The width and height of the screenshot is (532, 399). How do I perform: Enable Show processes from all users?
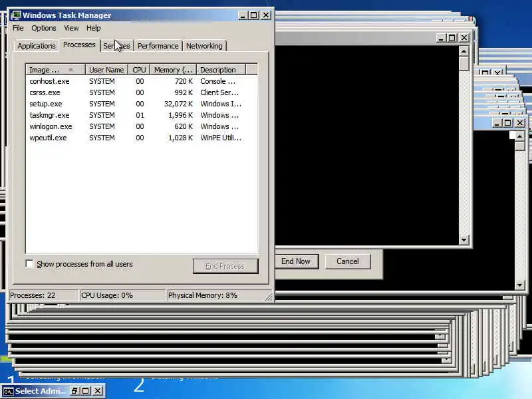point(29,263)
